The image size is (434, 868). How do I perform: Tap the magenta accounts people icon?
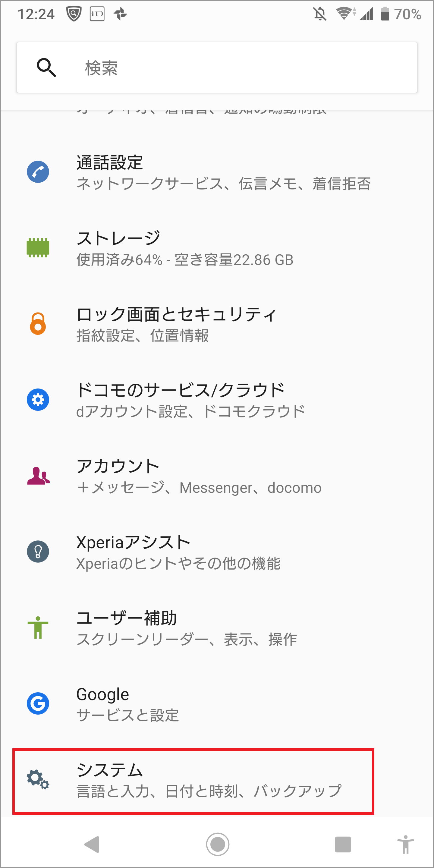38,476
